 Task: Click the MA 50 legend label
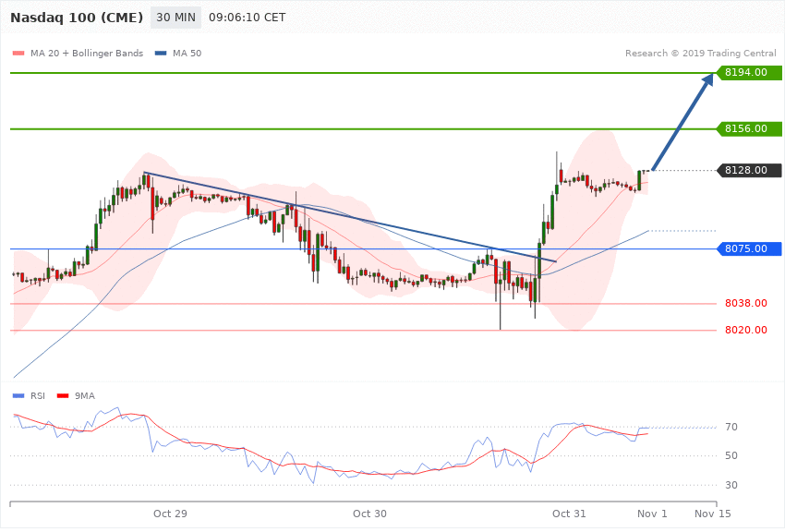[187, 53]
